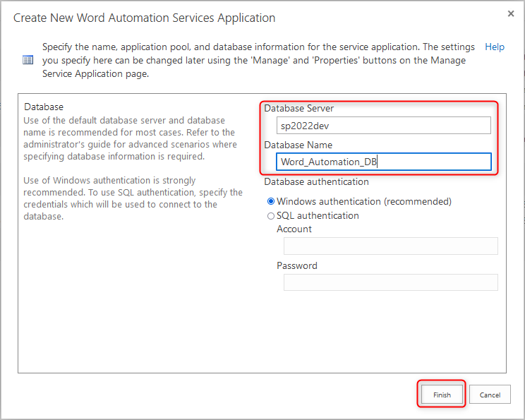Click the service application icon beside description

28,60
